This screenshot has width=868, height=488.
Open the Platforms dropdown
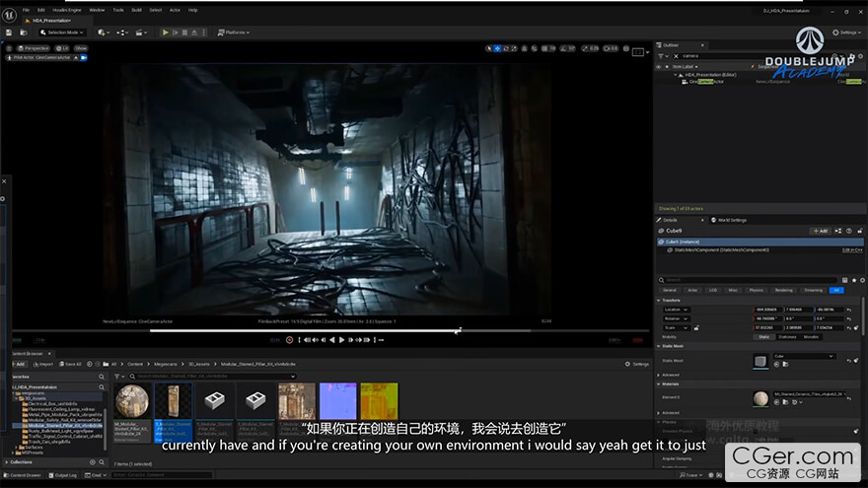pos(235,33)
